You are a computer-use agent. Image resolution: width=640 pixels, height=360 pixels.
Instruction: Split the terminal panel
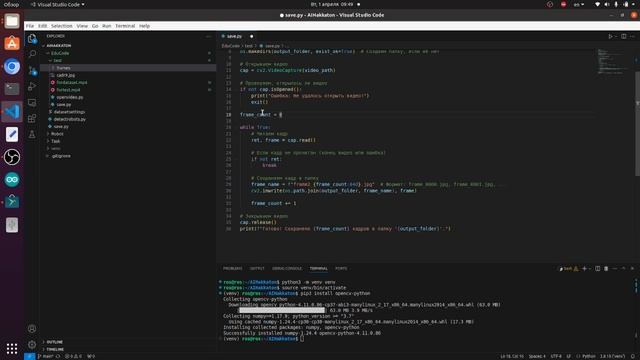[x=598, y=269]
